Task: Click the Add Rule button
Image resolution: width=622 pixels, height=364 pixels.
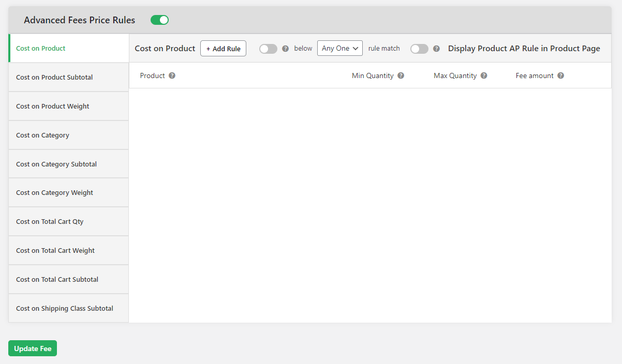Action: coord(223,48)
